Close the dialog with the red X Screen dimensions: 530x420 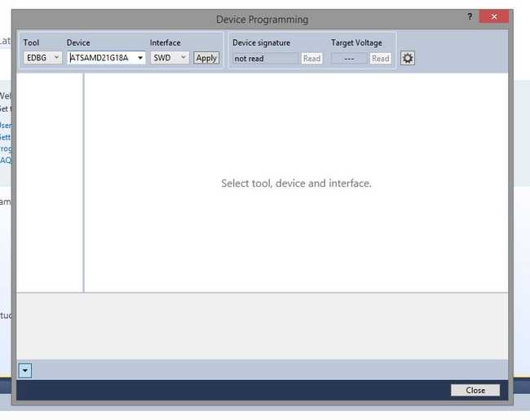(x=494, y=17)
